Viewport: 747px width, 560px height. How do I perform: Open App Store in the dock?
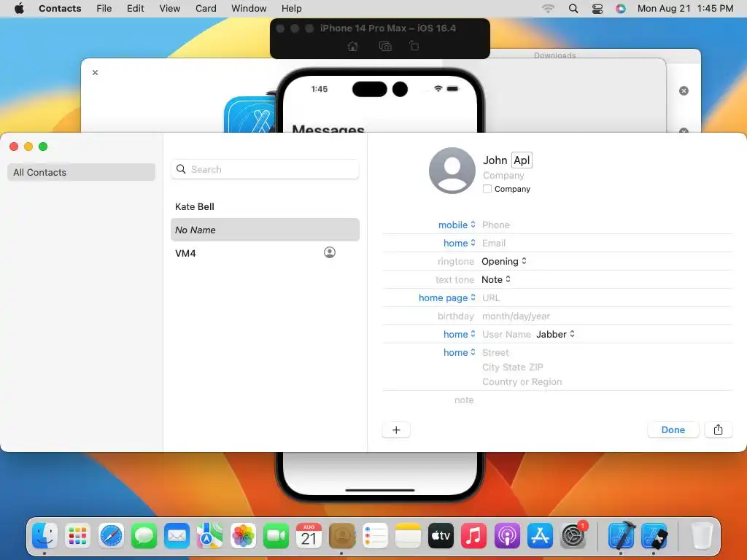click(x=540, y=536)
